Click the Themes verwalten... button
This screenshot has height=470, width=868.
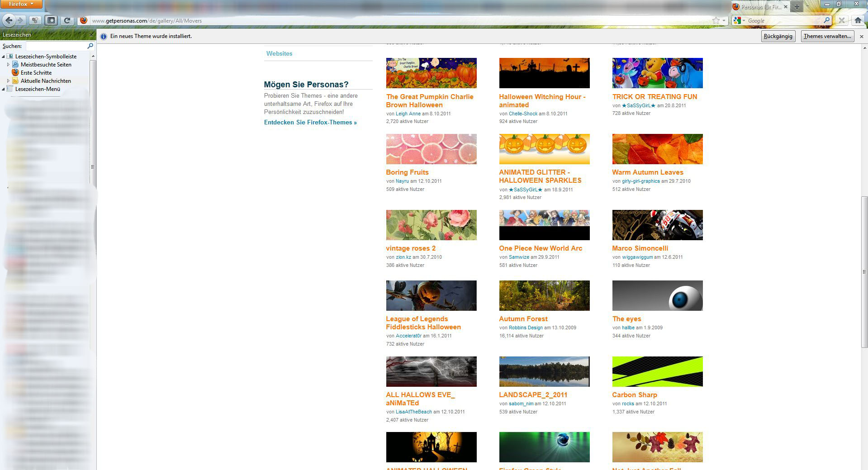pos(827,36)
